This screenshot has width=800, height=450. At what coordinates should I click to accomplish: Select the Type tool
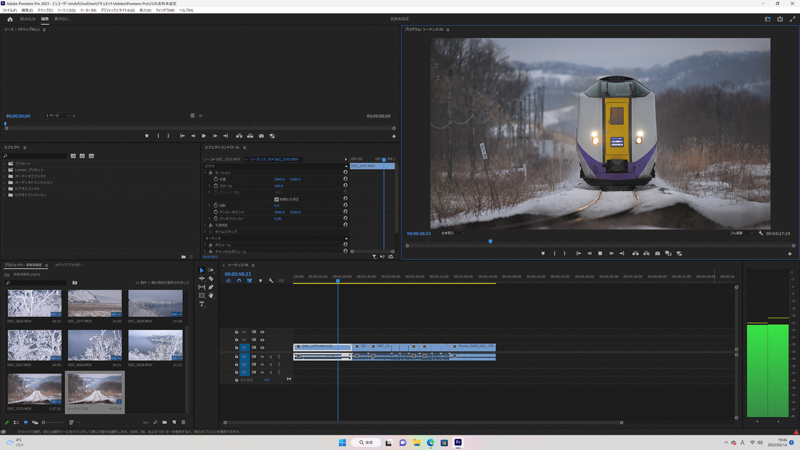click(x=202, y=304)
